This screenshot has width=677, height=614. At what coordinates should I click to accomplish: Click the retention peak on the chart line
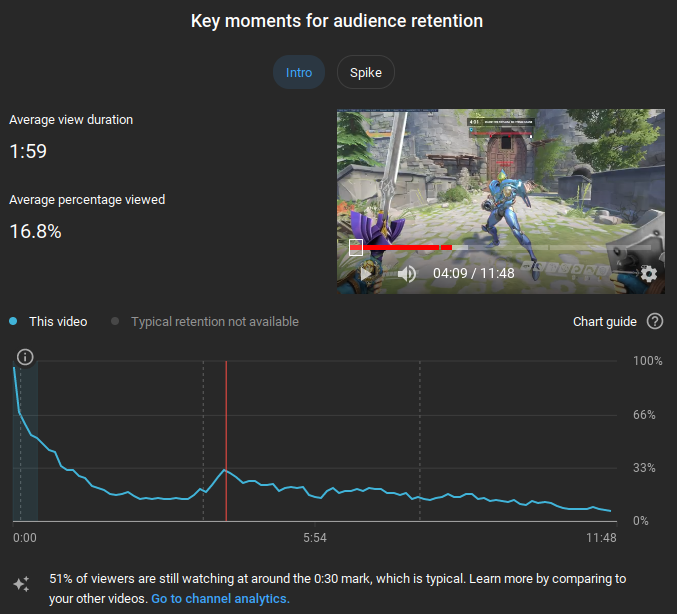click(x=227, y=469)
